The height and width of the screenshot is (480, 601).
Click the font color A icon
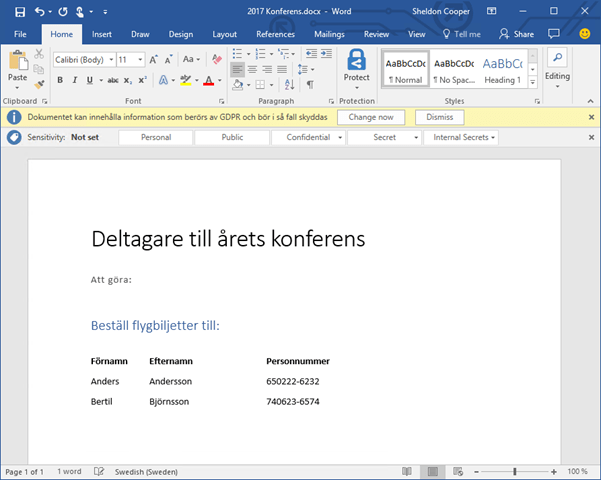[x=208, y=80]
